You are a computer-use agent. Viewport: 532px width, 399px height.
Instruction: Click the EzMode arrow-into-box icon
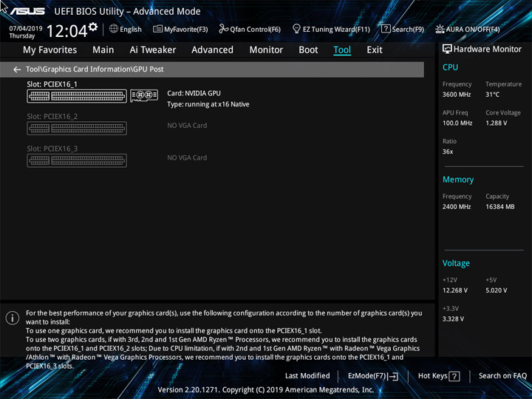(393, 376)
